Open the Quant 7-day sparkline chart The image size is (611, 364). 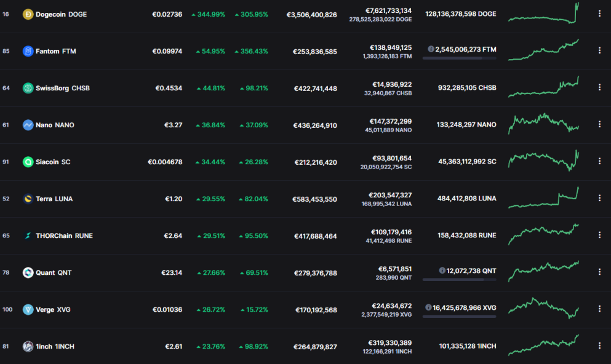543,271
